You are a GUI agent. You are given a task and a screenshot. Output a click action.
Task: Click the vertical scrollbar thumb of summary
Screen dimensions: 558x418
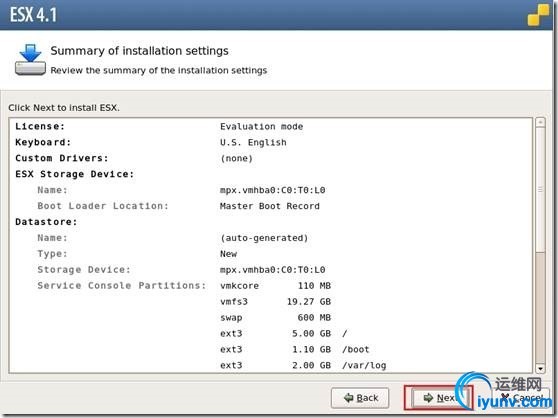click(540, 190)
